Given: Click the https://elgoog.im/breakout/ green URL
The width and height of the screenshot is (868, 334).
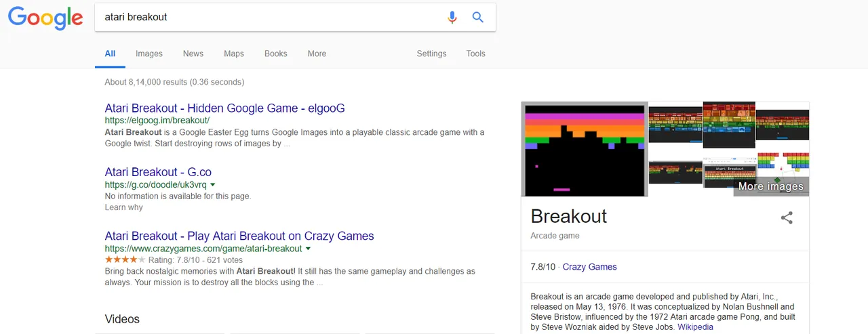Looking at the screenshot, I should 157,121.
